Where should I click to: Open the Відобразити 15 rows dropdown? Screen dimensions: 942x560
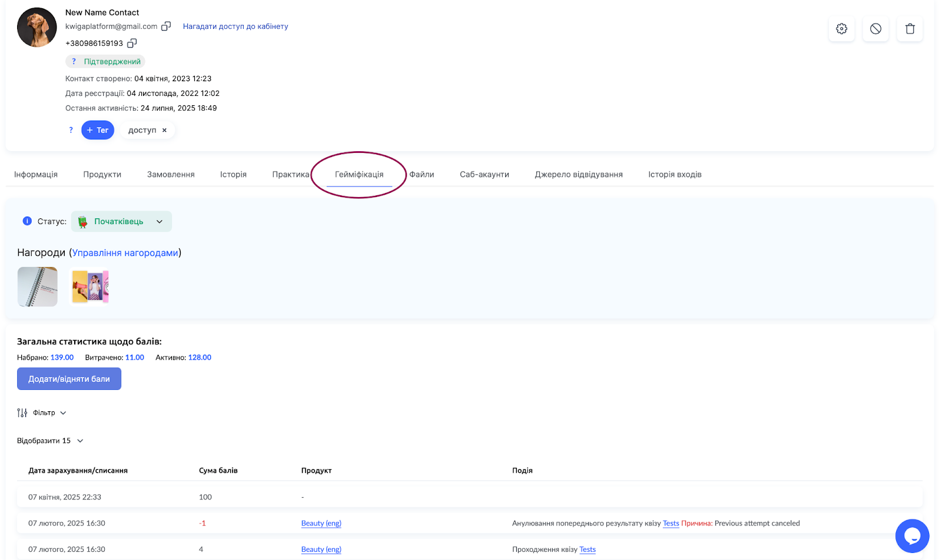click(x=50, y=441)
